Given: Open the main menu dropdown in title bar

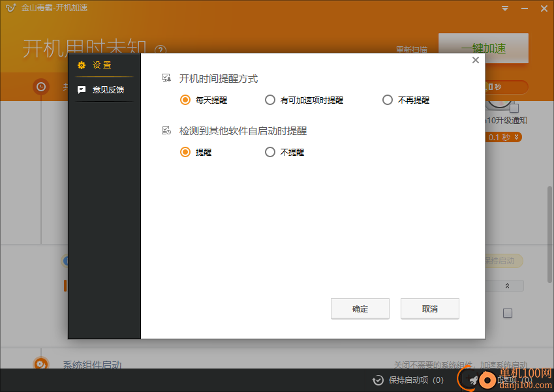Looking at the screenshot, I should [x=505, y=8].
